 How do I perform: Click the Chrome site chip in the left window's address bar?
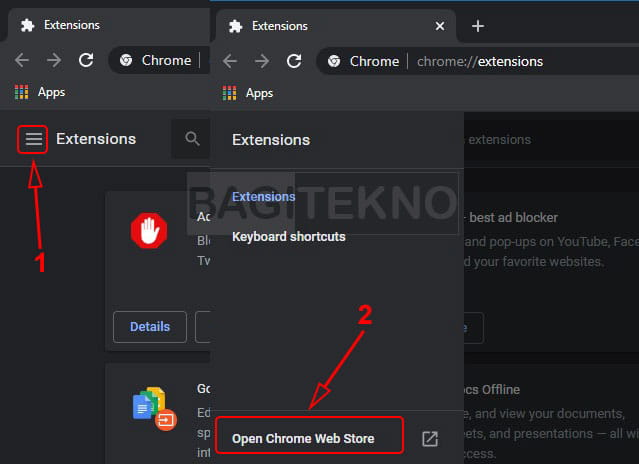pos(156,60)
